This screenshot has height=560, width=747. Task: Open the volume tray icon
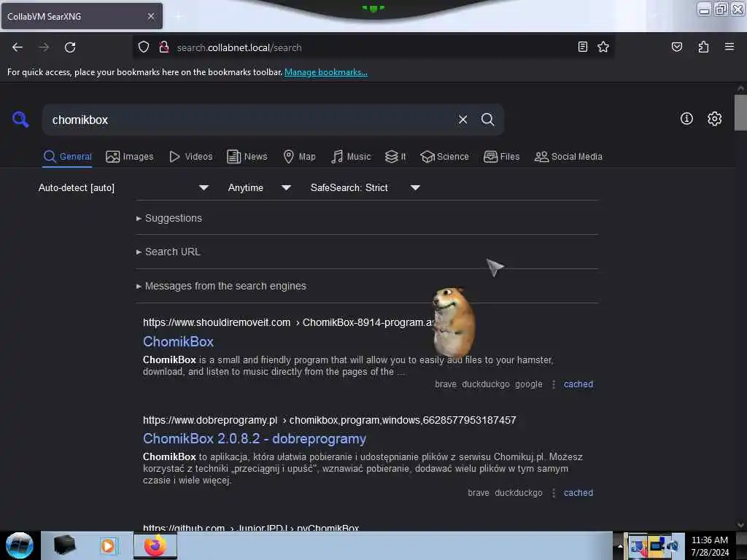[673, 545]
